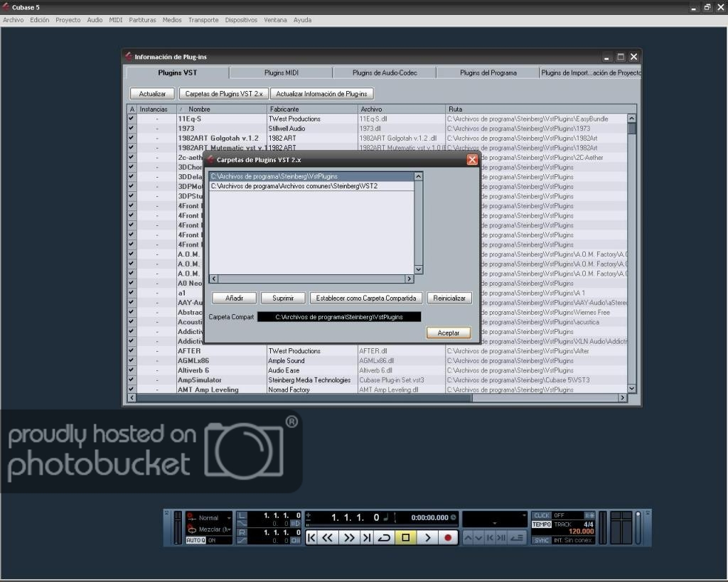Click Steinberg Media Technologies manufacturer cell

tap(309, 379)
